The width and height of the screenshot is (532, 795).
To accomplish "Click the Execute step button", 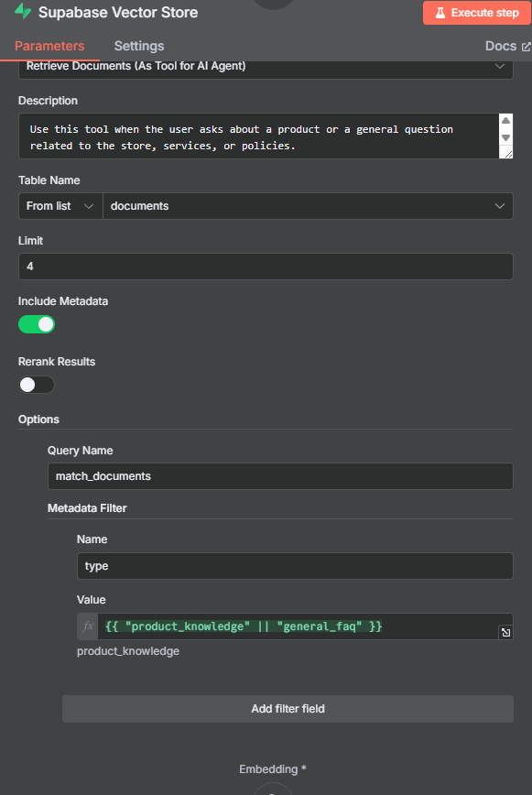I will pos(477,13).
